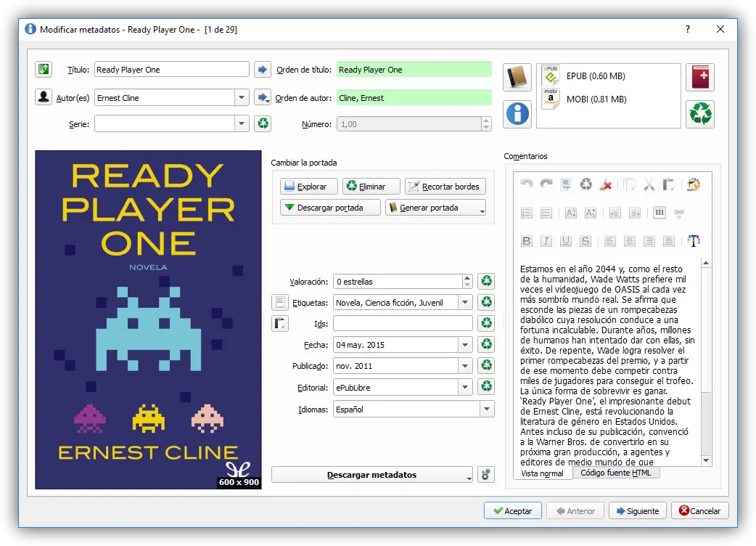
Task: Click Eliminar cover button
Action: tap(371, 186)
